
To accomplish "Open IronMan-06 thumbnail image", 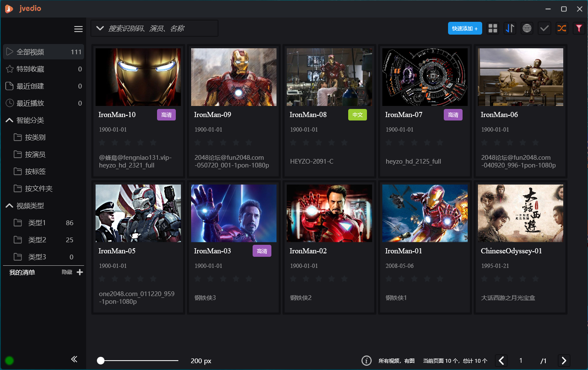I will [x=521, y=77].
